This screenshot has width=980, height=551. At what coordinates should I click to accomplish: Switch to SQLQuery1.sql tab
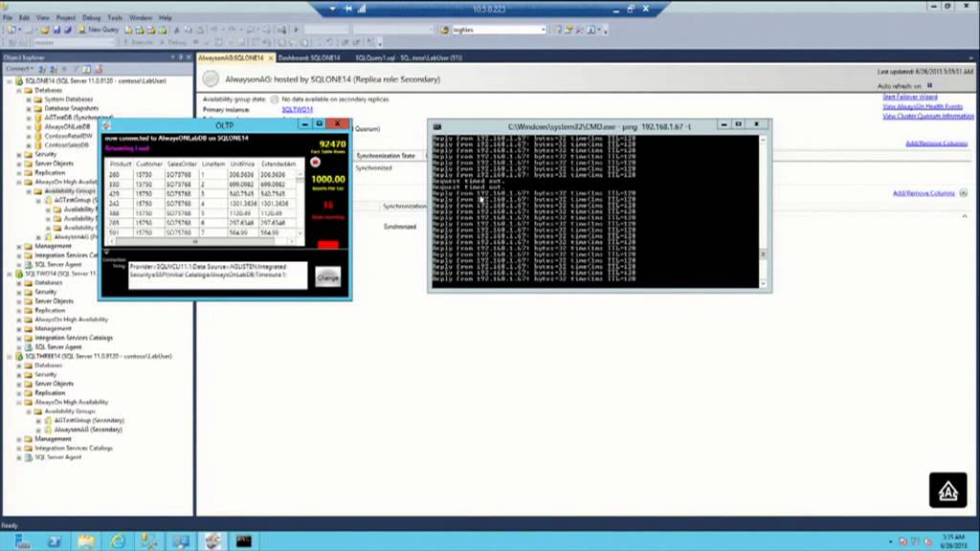click(x=409, y=57)
